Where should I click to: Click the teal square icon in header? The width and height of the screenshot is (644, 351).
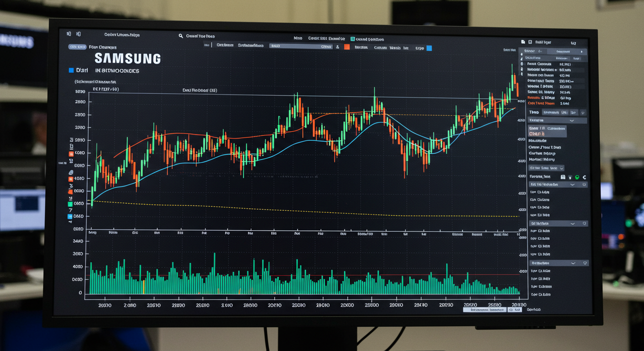pyautogui.click(x=353, y=39)
